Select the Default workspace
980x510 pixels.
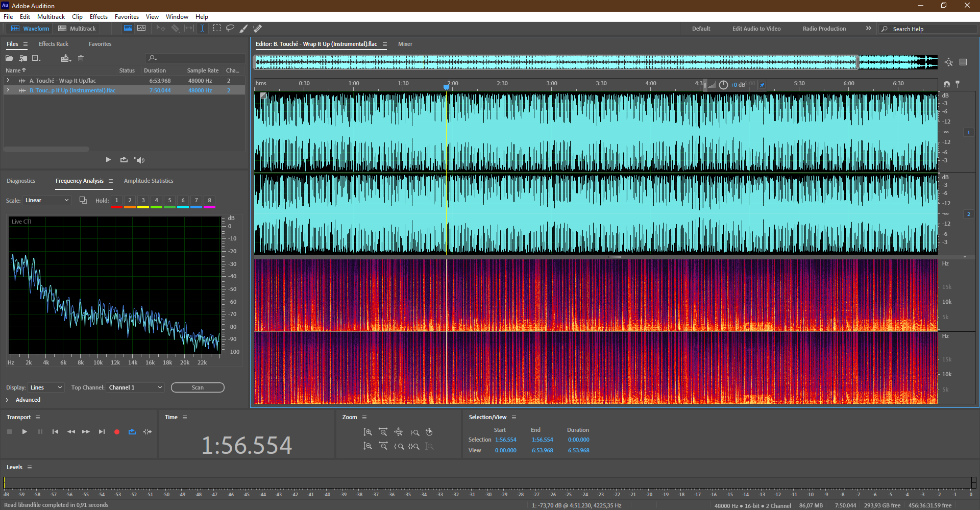pos(701,29)
